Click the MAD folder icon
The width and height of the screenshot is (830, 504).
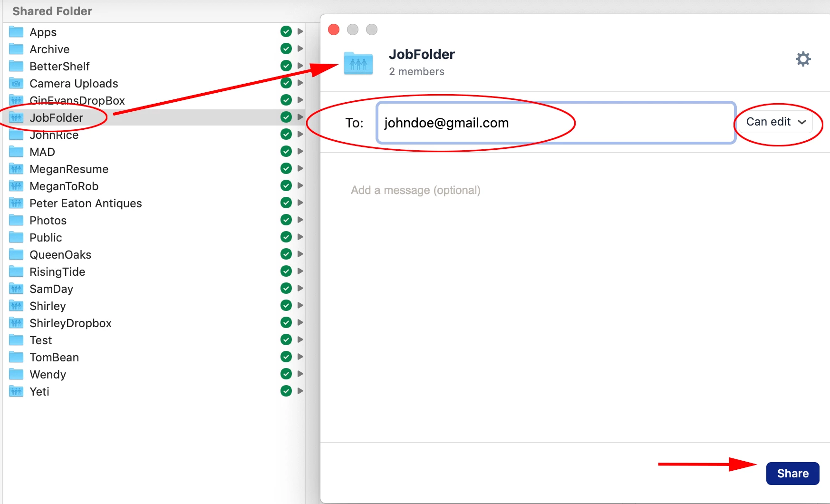(x=16, y=152)
